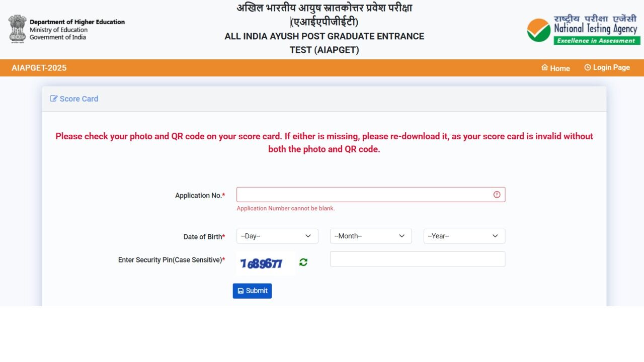Click the captcha image 1689677

(265, 263)
